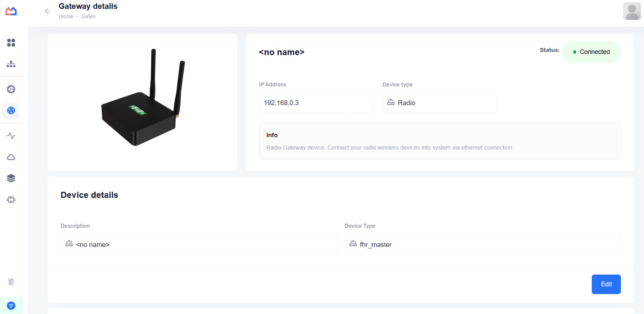Go to Home breadcrumb link
The height and width of the screenshot is (314, 644).
[x=66, y=16]
